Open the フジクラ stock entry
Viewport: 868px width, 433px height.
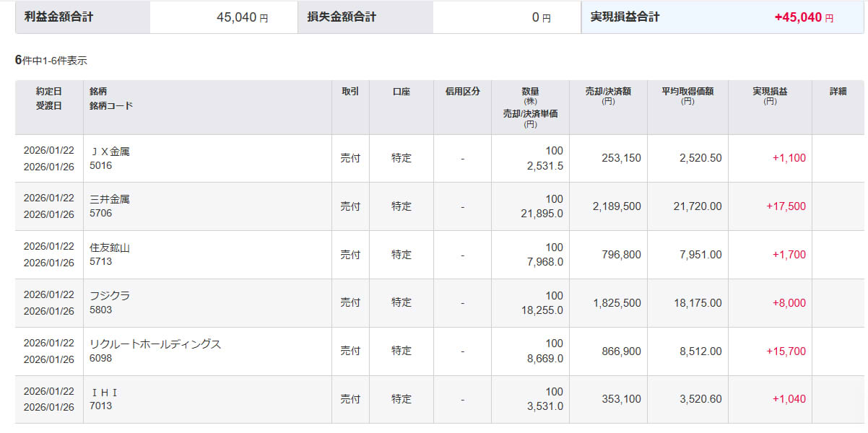pyautogui.click(x=110, y=296)
